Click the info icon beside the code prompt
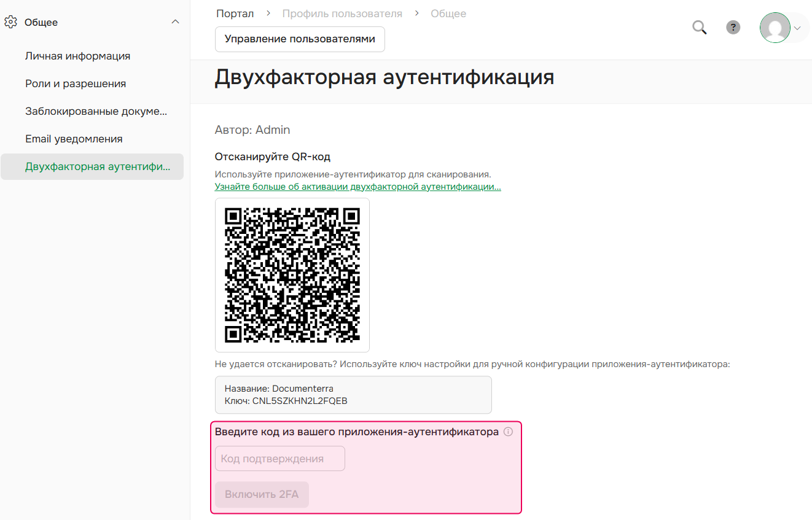This screenshot has width=812, height=520. click(x=508, y=432)
